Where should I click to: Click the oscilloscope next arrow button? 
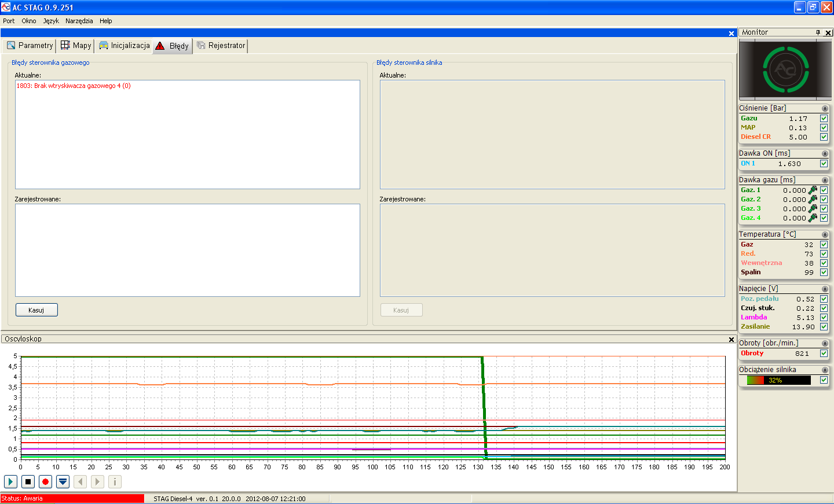(97, 481)
